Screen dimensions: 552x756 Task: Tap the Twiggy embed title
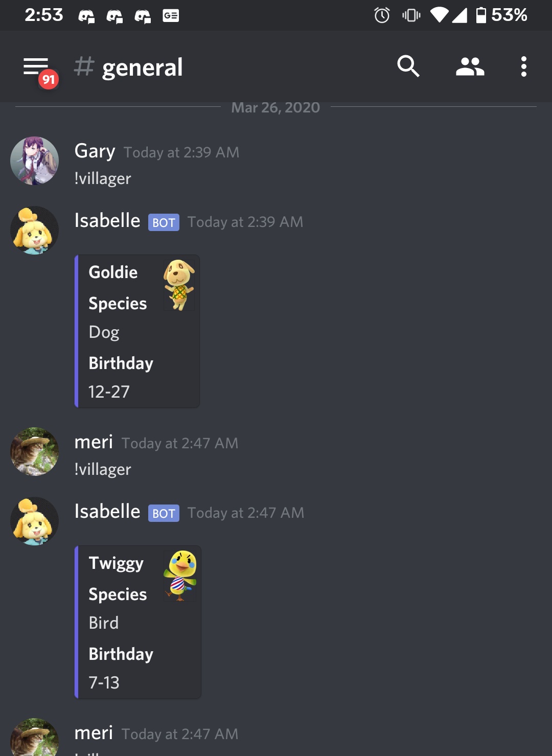click(116, 563)
